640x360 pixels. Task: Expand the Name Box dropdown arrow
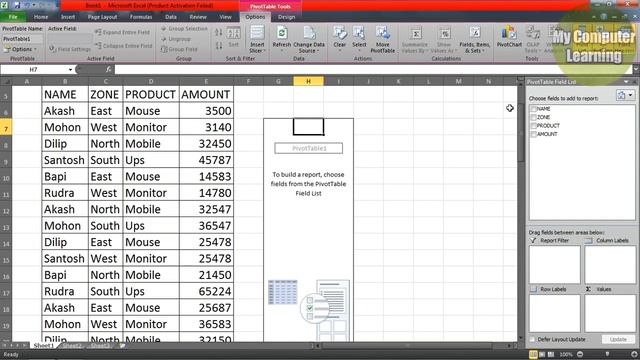pos(70,70)
